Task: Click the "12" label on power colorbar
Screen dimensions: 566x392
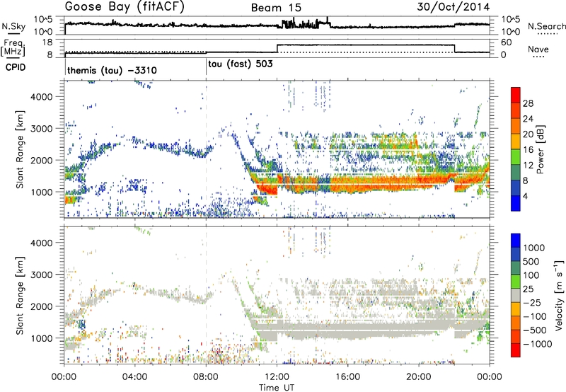Action: [x=528, y=166]
